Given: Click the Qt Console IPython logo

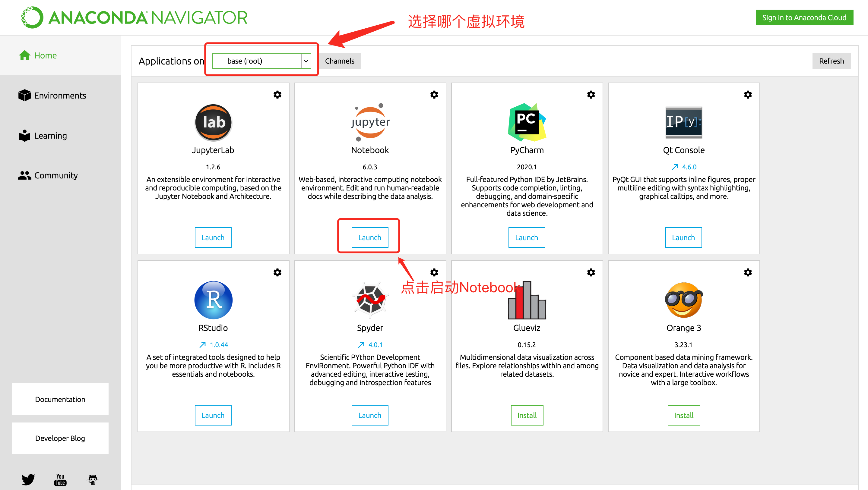Looking at the screenshot, I should tap(684, 123).
